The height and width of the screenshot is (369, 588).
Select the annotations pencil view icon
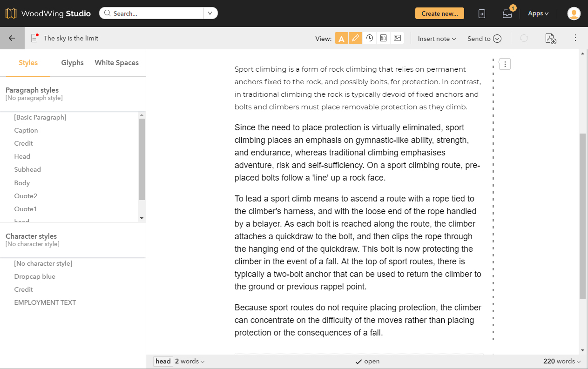point(355,39)
